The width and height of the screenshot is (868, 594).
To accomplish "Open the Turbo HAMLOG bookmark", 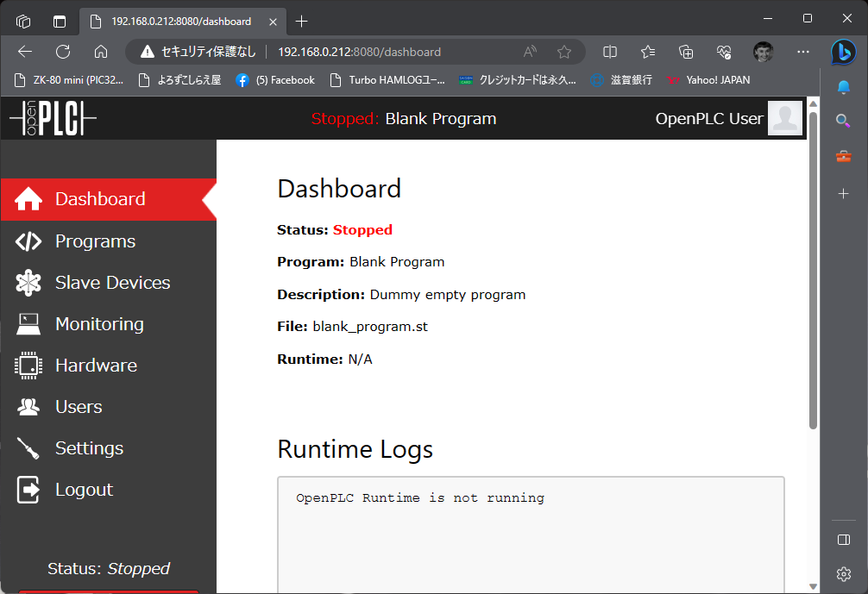I will pyautogui.click(x=387, y=80).
